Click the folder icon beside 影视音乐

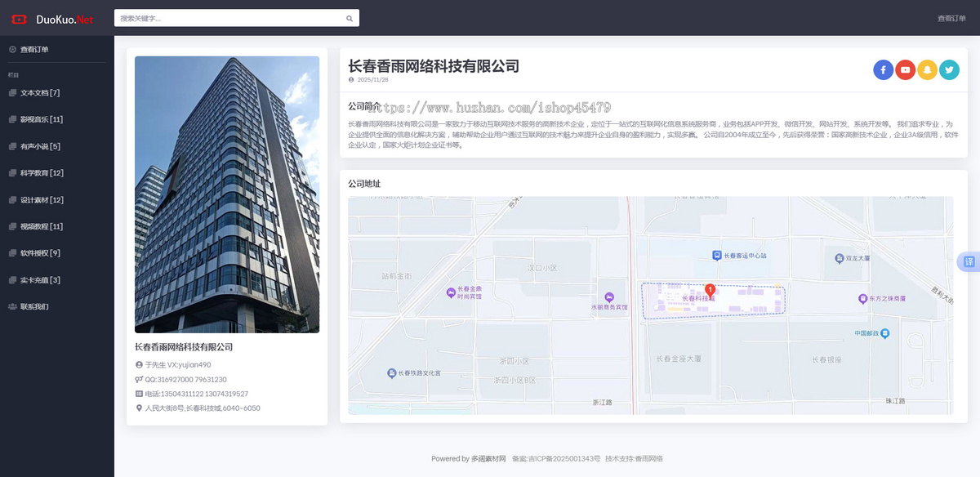tap(12, 119)
